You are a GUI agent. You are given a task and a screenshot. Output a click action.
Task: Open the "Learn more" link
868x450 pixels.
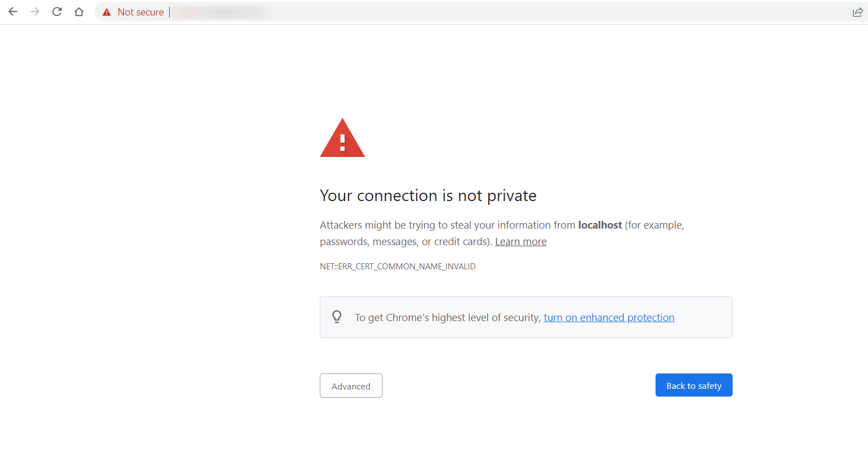click(x=521, y=242)
